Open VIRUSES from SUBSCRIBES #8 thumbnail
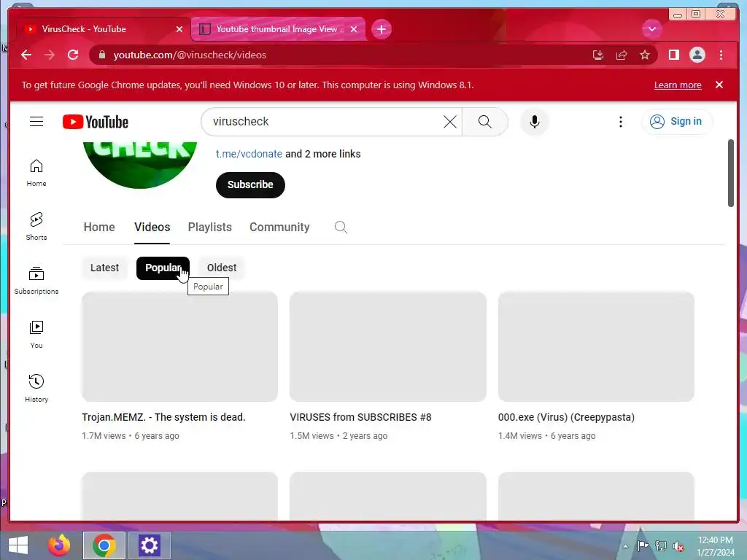 [388, 346]
